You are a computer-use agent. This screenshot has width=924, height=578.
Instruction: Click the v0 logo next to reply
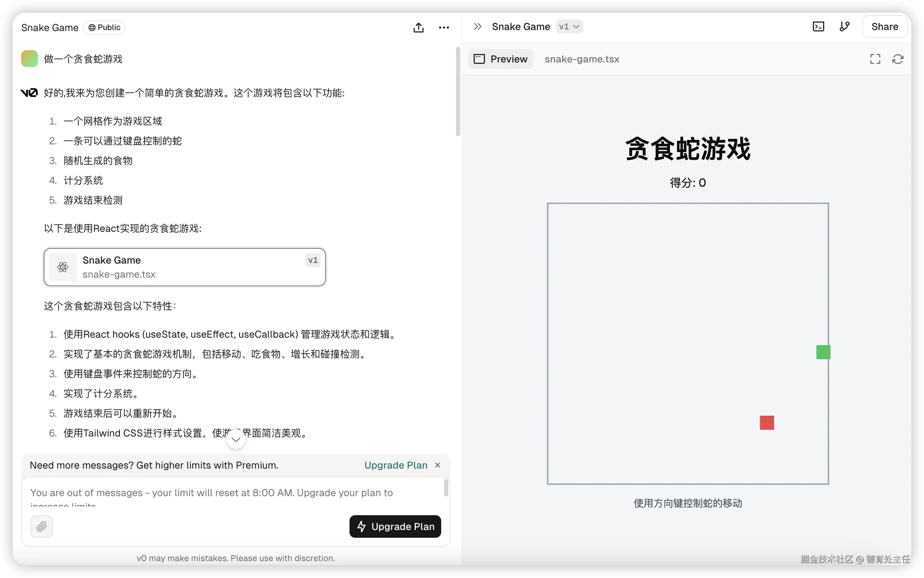(x=29, y=93)
